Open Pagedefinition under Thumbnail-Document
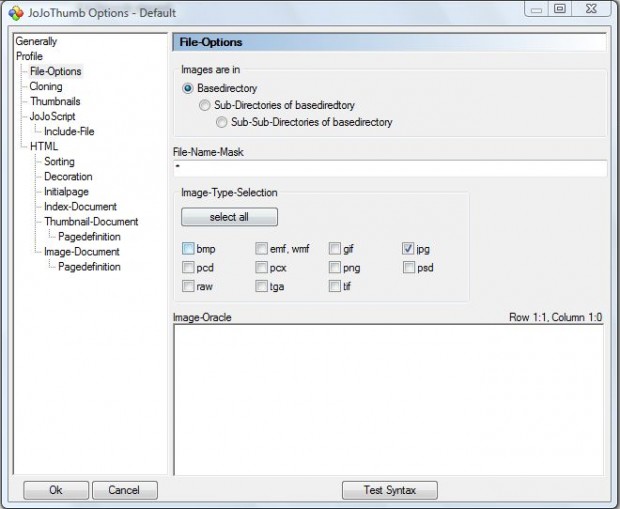Screen dimensions: 620x509 point(89,237)
